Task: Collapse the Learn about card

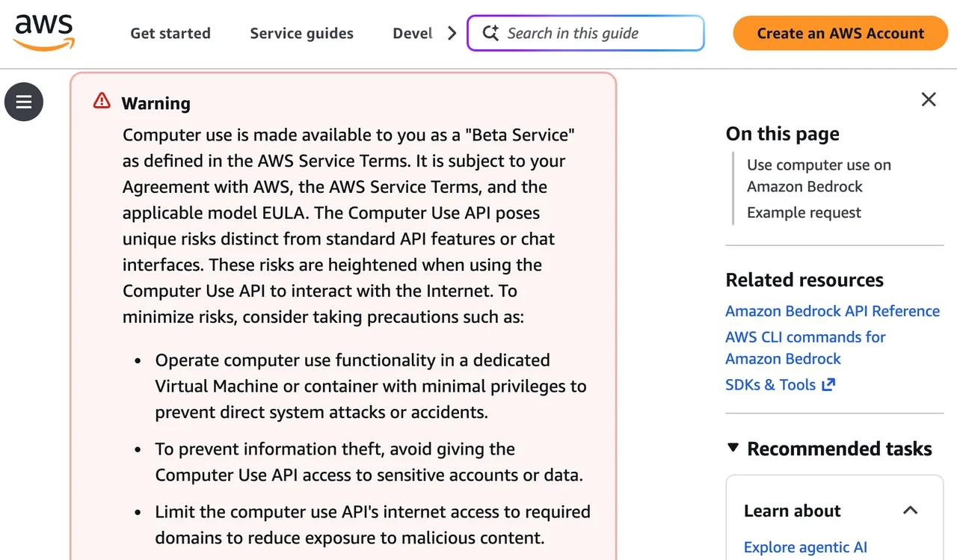Action: (x=910, y=511)
